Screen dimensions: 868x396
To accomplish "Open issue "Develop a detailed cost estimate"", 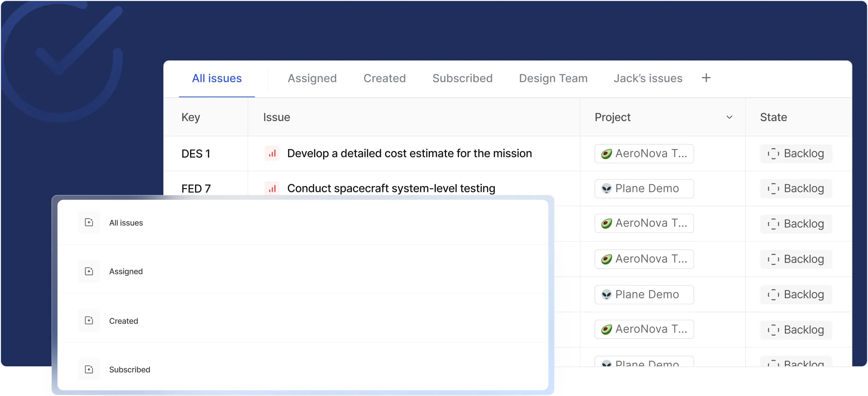I will click(x=409, y=153).
